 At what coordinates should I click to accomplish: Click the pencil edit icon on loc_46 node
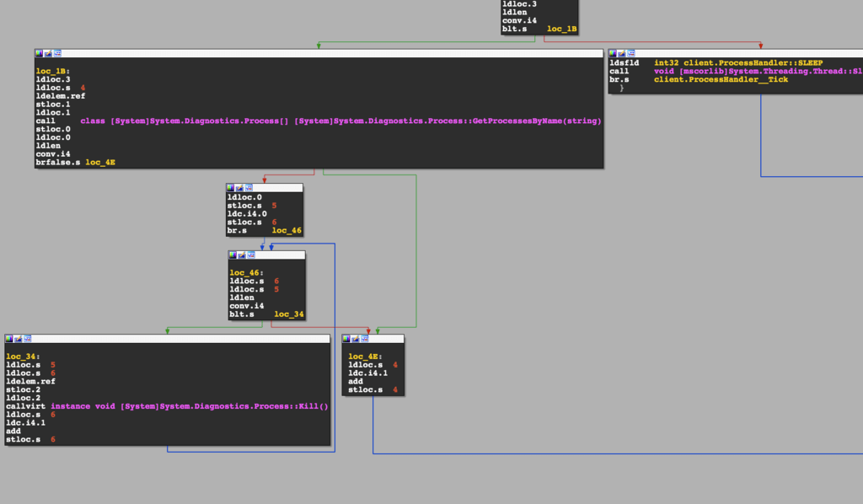241,255
